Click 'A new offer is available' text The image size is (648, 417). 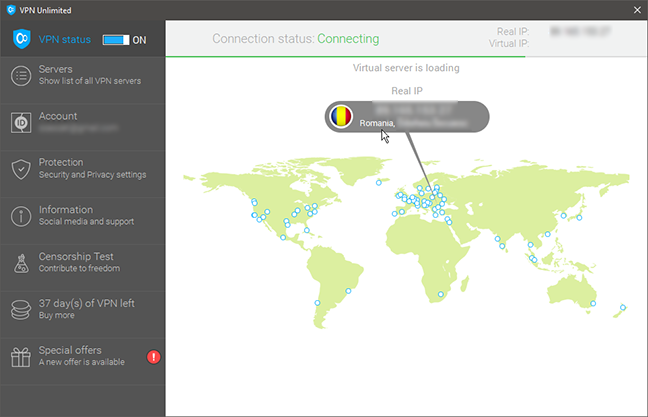pyautogui.click(x=82, y=362)
